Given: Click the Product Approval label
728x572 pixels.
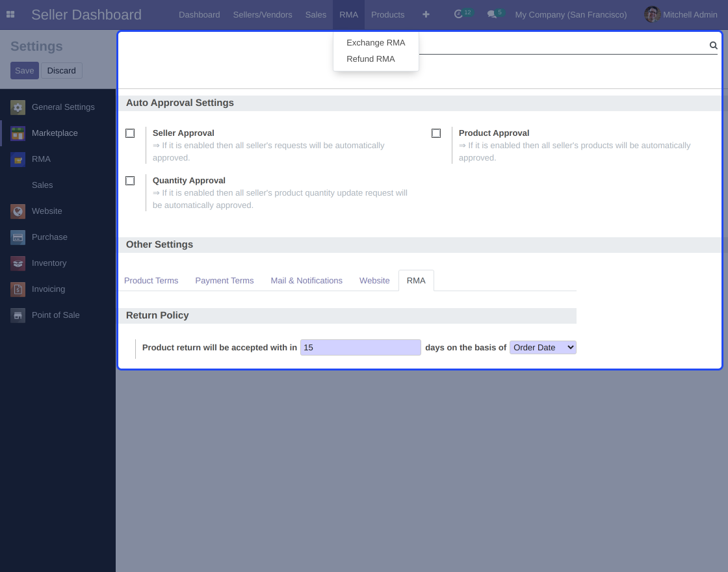Looking at the screenshot, I should [x=494, y=133].
